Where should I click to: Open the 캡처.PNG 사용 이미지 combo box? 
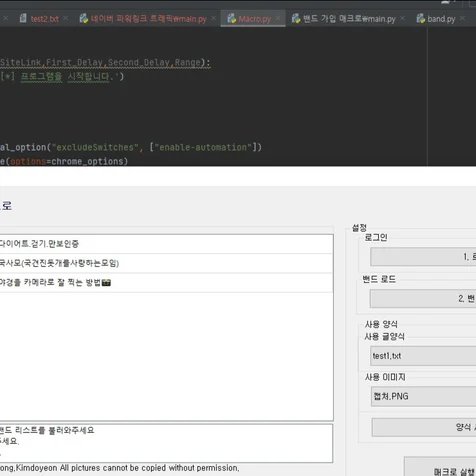pyautogui.click(x=423, y=396)
